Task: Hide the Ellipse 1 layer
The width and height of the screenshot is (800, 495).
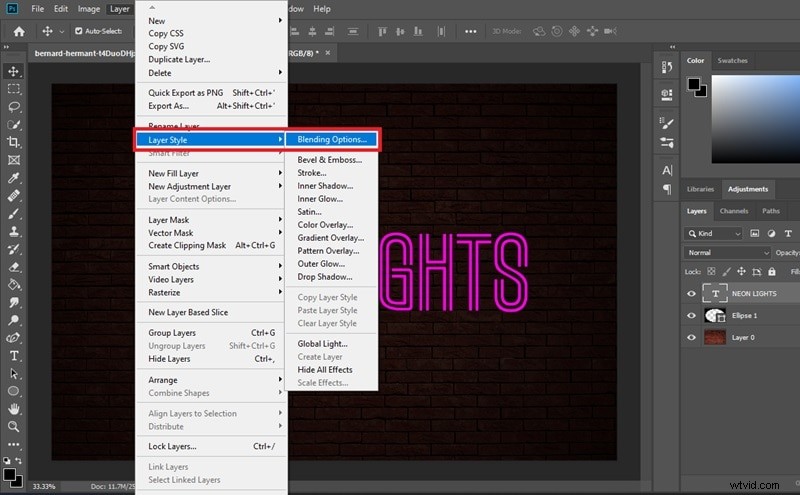Action: click(691, 315)
